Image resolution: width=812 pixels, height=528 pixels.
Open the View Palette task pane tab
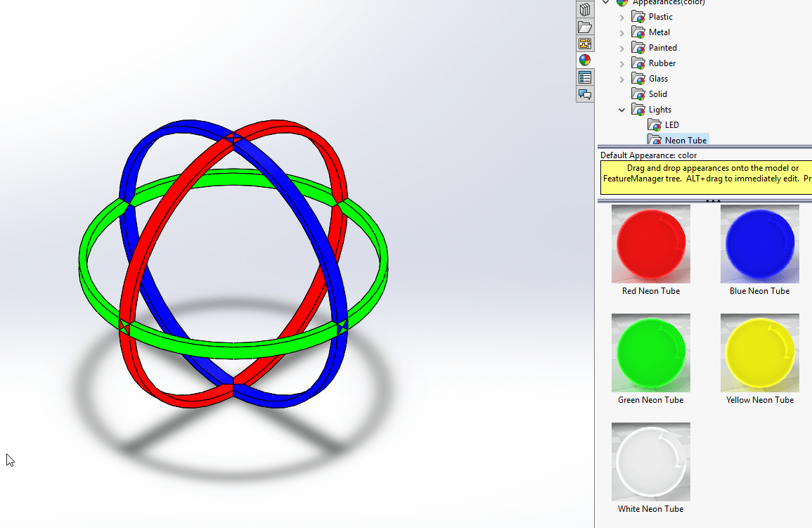click(585, 44)
